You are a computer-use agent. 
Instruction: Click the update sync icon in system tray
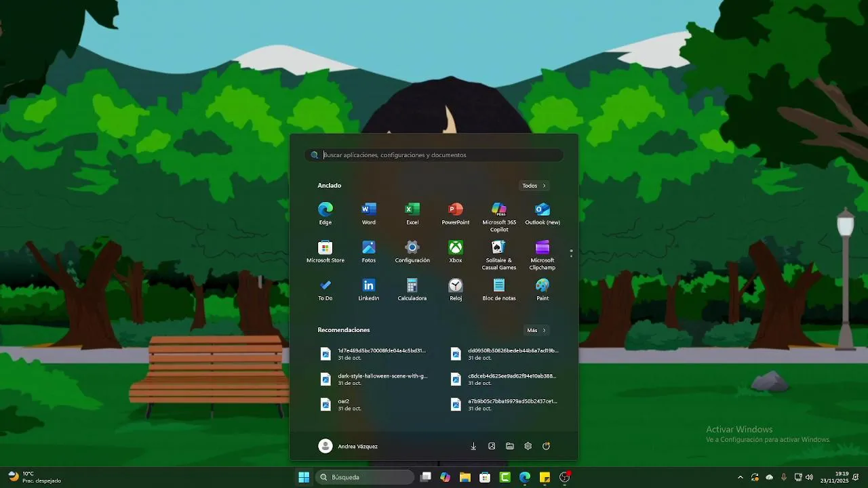(x=755, y=477)
